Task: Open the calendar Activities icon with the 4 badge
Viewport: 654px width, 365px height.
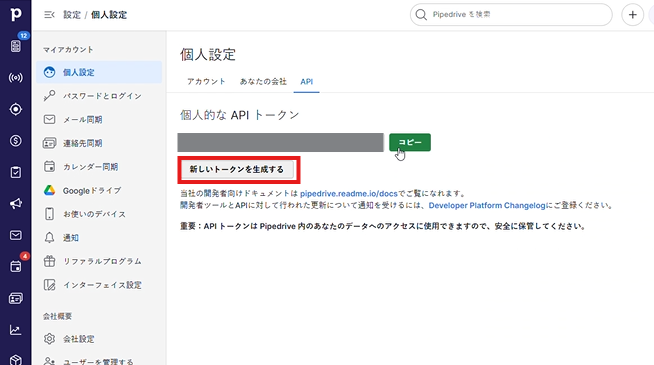Action: (15, 267)
